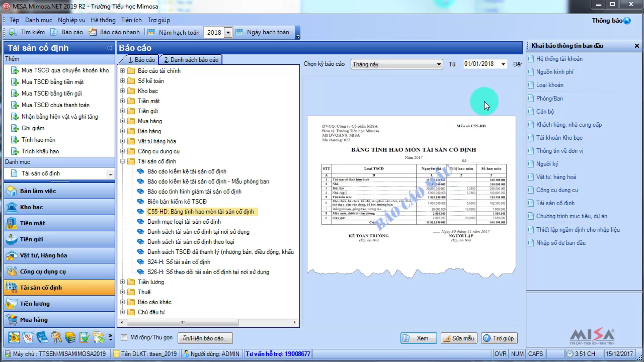Image resolution: width=644 pixels, height=362 pixels.
Task: Switch to the 1. Báo cáo tab
Action: coord(141,60)
